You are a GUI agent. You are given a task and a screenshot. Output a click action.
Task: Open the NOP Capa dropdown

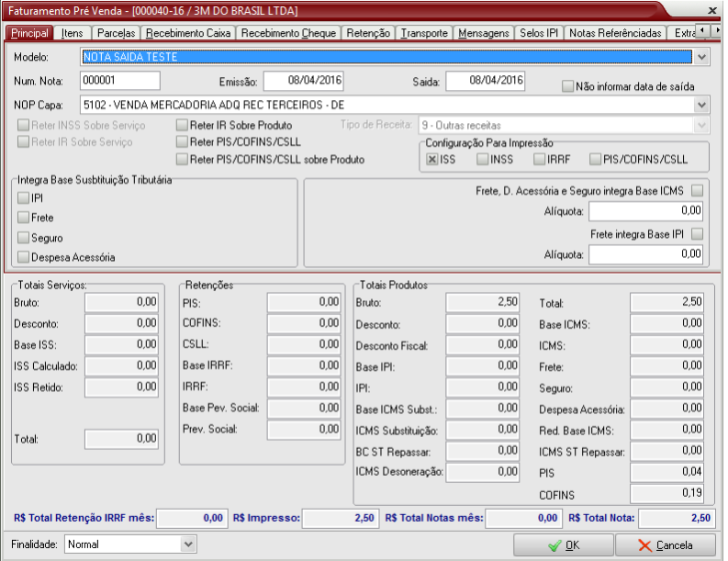(702, 105)
